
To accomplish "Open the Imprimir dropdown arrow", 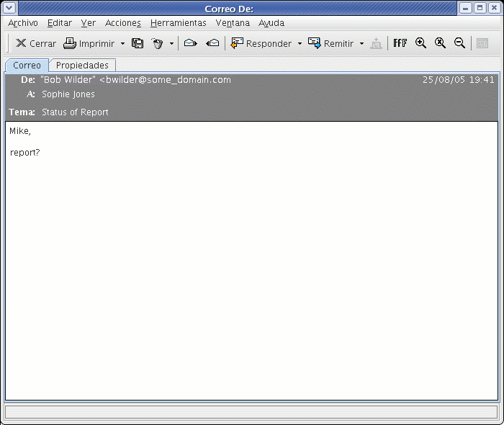I will tap(122, 43).
